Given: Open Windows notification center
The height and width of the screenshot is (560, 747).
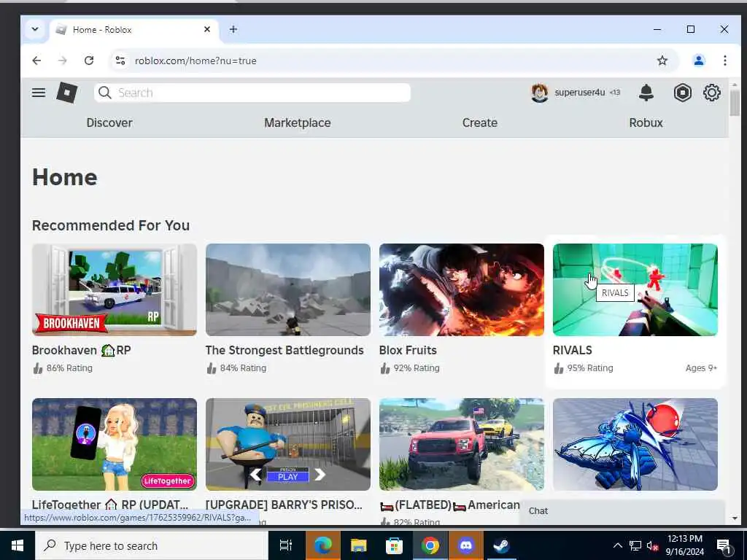Looking at the screenshot, I should point(724,546).
